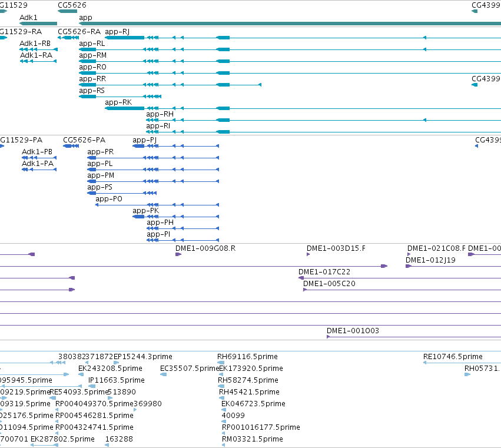This screenshot has height=448, width=501.
Task: Select clone DME1-005C20
Action: (402, 290)
